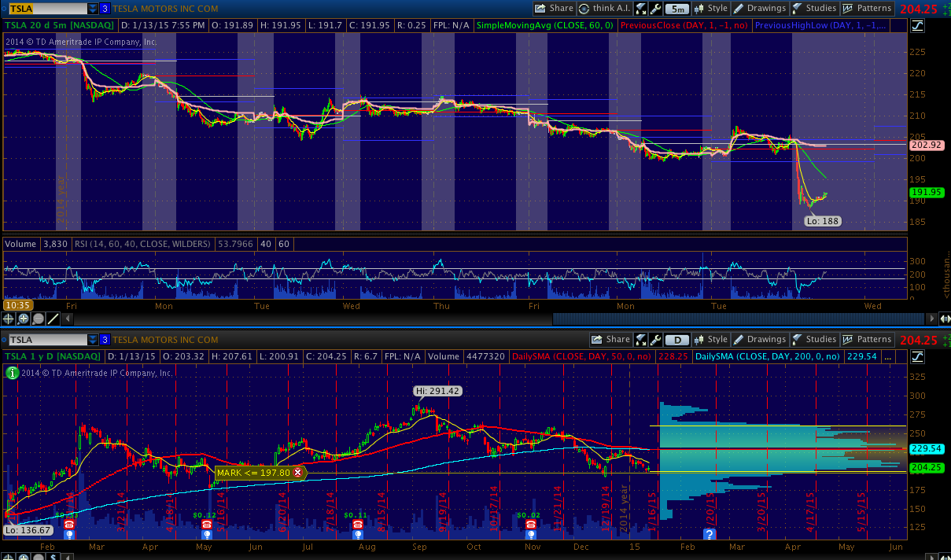The image size is (951, 560).
Task: Click the Share button in upper chart
Action: click(555, 9)
